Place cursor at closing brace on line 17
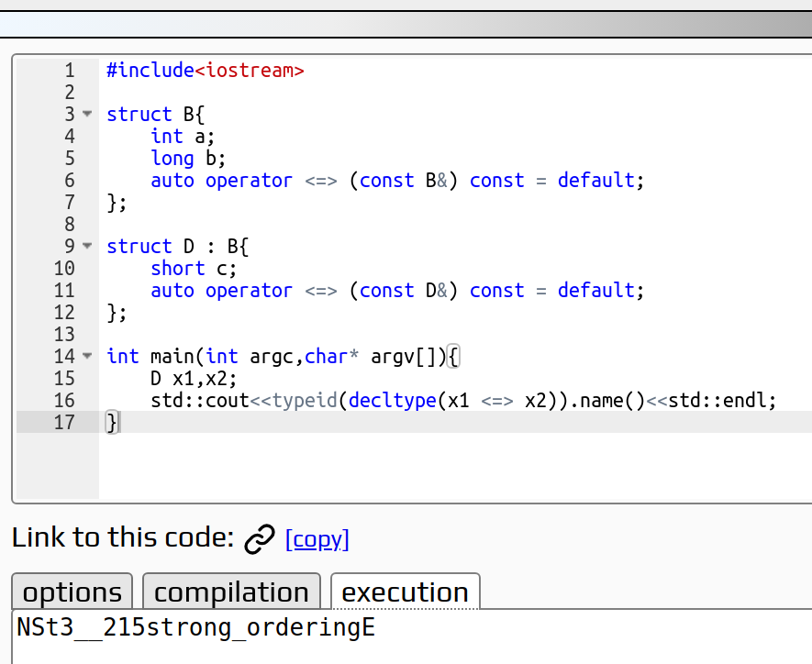The height and width of the screenshot is (664, 812). click(x=112, y=422)
